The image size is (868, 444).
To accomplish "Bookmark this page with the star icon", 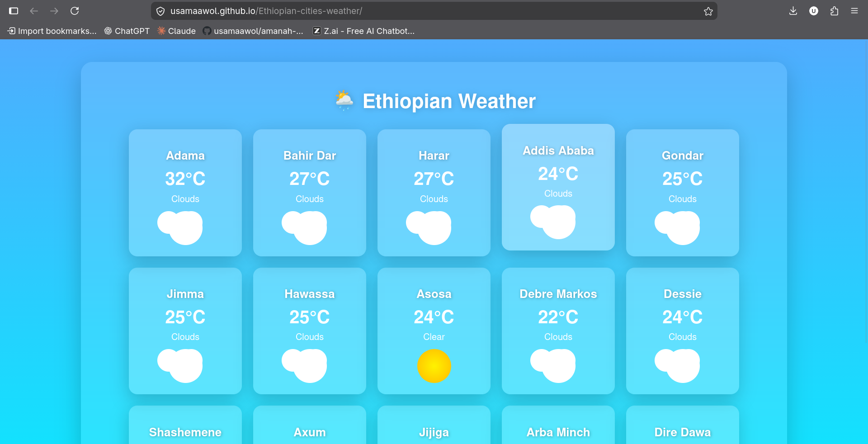I will coord(708,11).
